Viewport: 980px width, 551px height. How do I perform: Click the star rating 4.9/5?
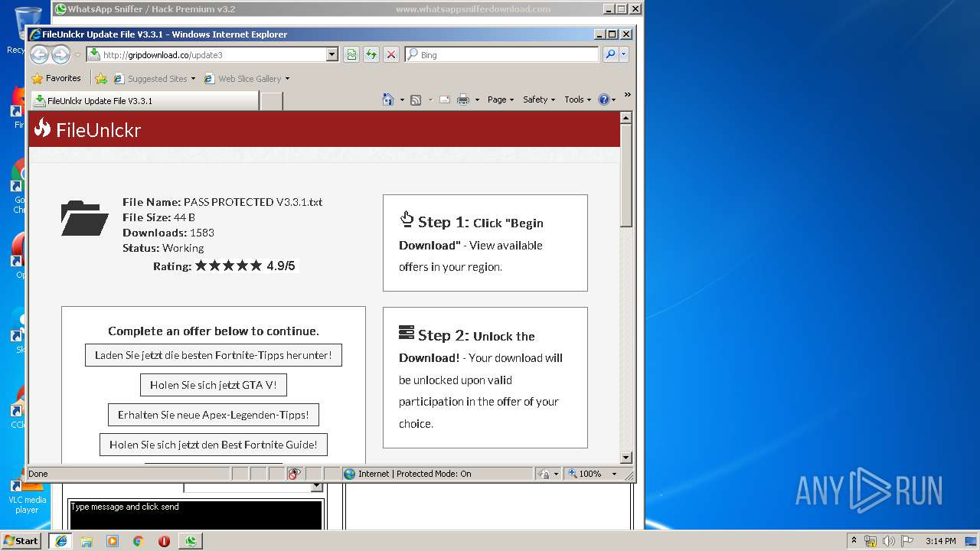tap(244, 266)
